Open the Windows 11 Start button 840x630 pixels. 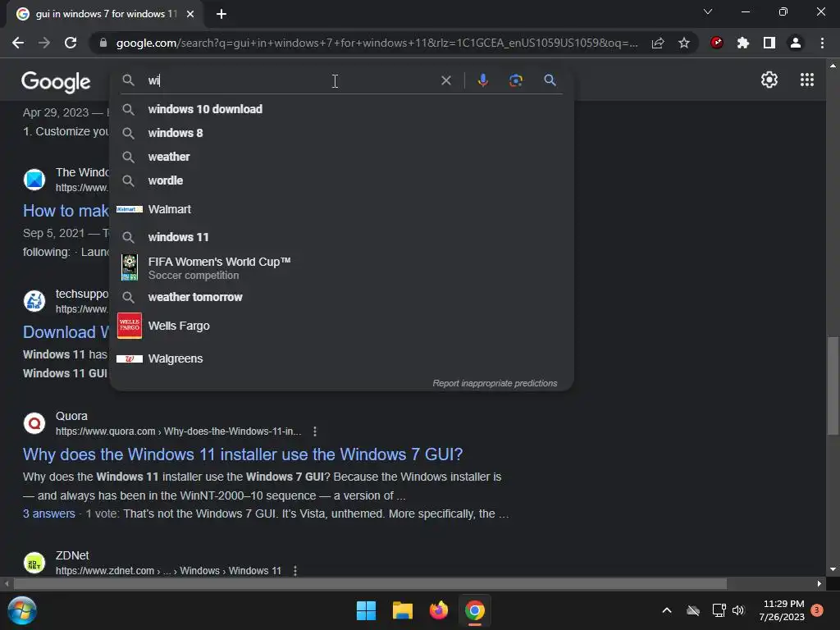[x=367, y=610]
